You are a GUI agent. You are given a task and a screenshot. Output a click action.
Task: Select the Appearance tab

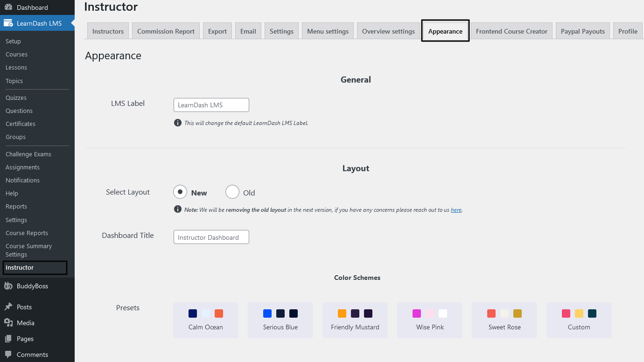(445, 31)
